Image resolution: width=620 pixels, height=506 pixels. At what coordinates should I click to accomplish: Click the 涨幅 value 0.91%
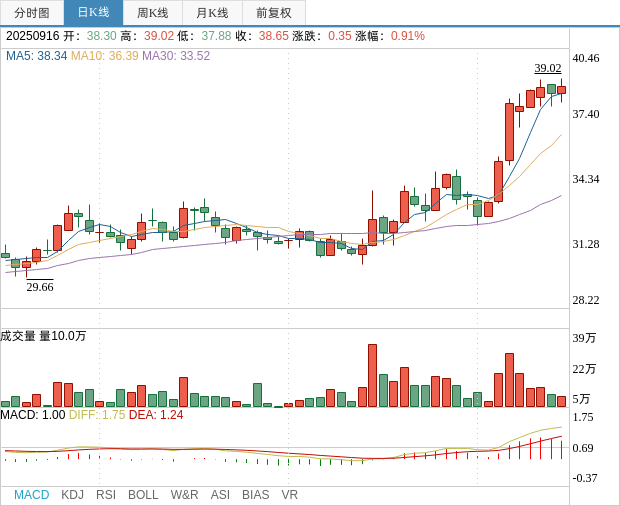point(408,36)
